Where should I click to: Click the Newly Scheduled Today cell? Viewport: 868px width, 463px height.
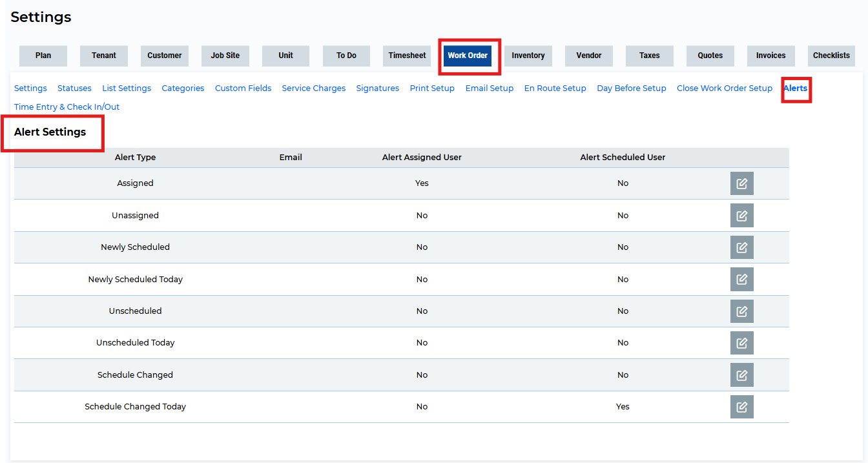135,280
